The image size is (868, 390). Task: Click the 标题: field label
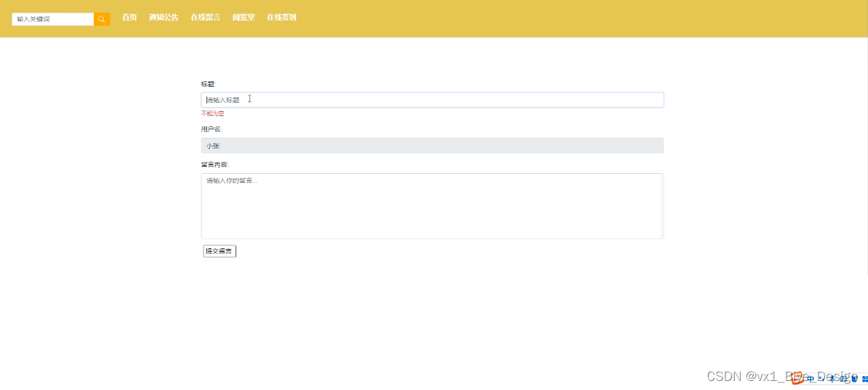tap(208, 84)
